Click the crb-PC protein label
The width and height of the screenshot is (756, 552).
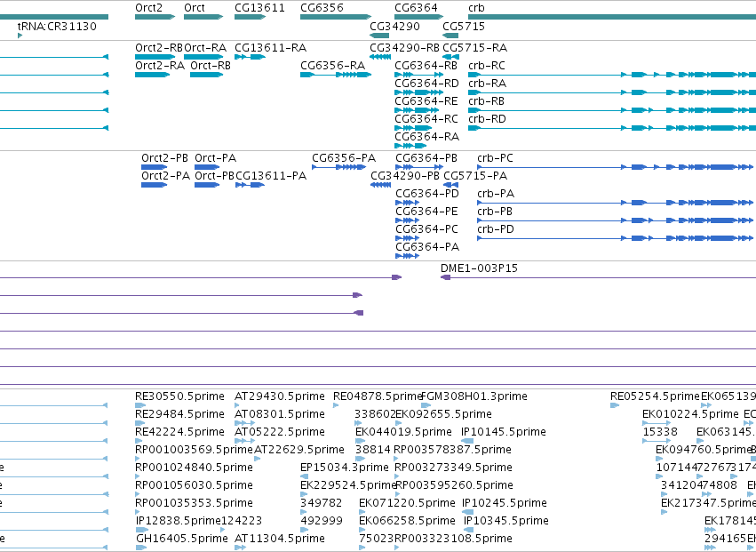tap(495, 158)
